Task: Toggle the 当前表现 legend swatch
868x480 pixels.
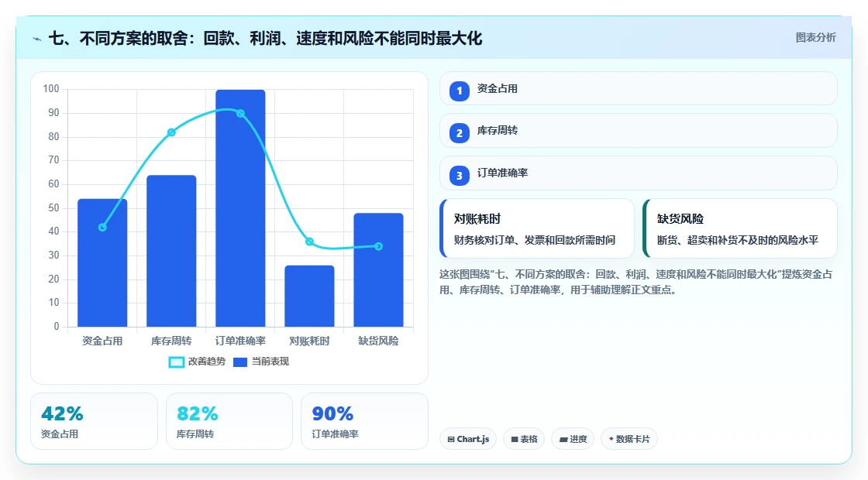Action: tap(240, 362)
